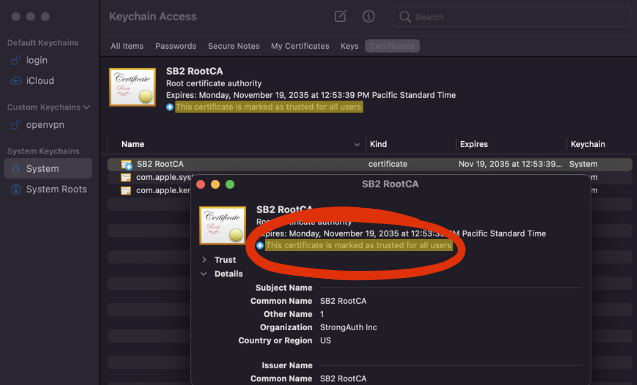The height and width of the screenshot is (385, 637).
Task: Click the openvpn padlock icon
Action: 16,125
